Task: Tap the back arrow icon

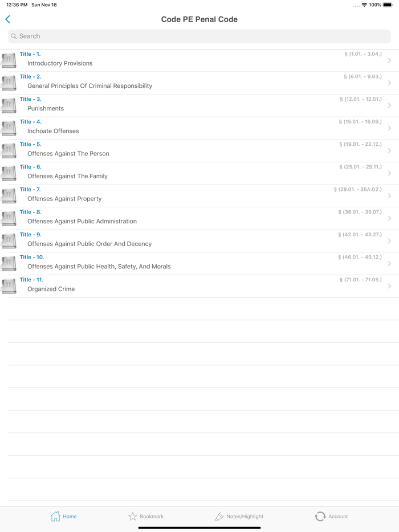Action: tap(8, 19)
